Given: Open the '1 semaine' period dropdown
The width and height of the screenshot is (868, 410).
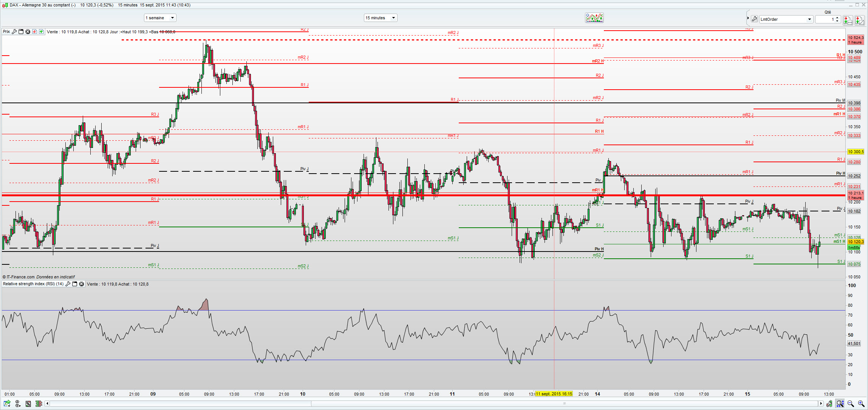Looking at the screenshot, I should coord(160,18).
